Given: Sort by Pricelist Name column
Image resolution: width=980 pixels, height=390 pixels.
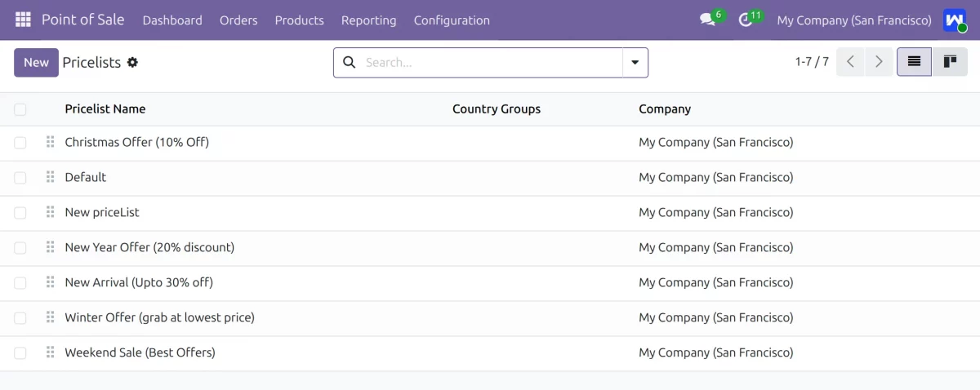Looking at the screenshot, I should [105, 109].
